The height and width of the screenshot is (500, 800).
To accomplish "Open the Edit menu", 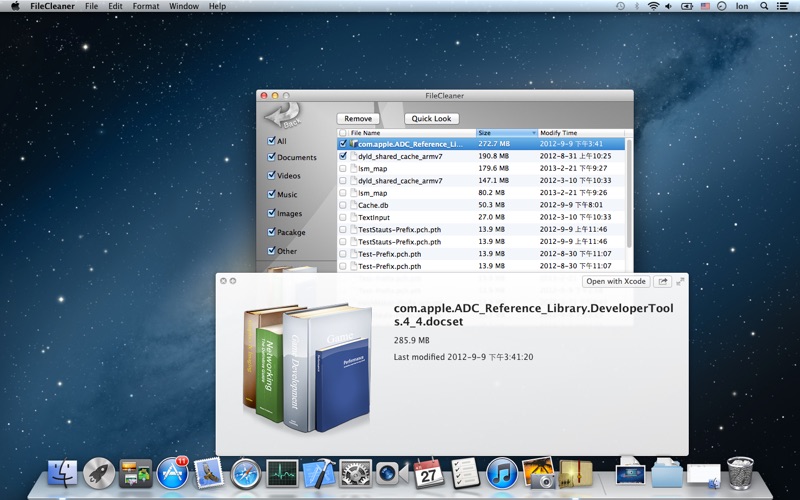I will click(x=115, y=6).
